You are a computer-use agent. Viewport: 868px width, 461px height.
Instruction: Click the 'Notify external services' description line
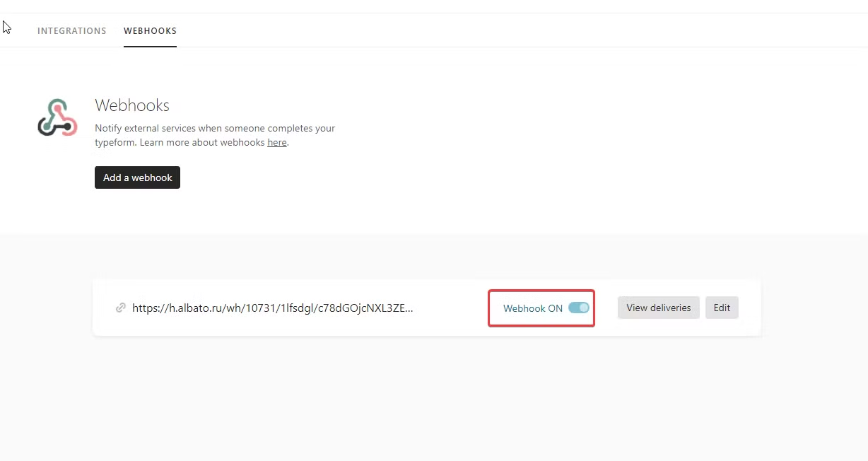click(215, 129)
